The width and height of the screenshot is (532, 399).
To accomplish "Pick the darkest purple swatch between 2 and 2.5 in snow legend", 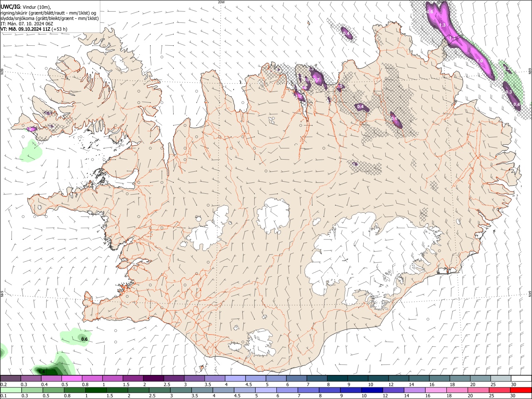I will 153,378.
